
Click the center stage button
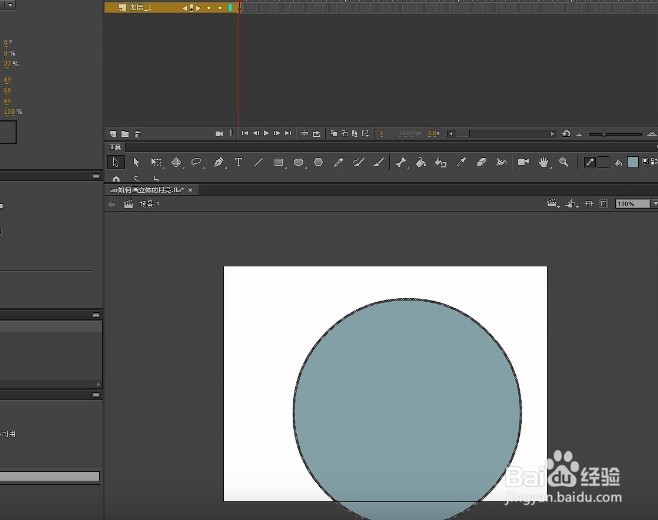pyautogui.click(x=589, y=204)
